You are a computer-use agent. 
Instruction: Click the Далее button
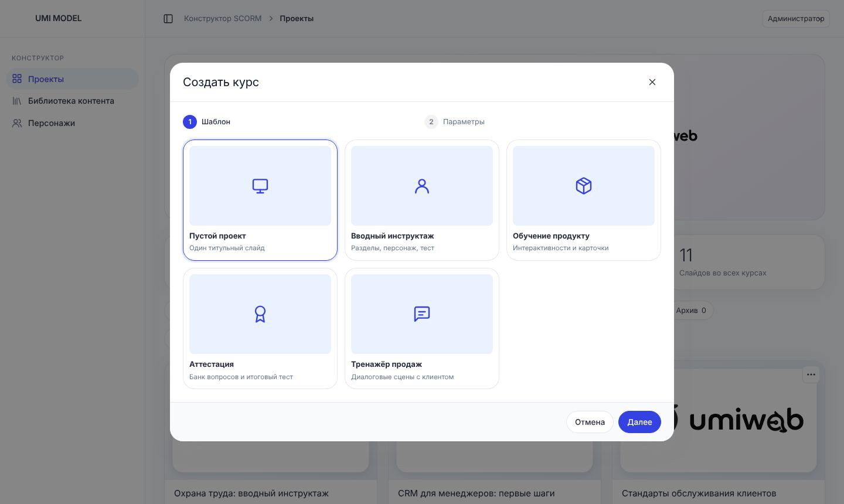point(639,422)
